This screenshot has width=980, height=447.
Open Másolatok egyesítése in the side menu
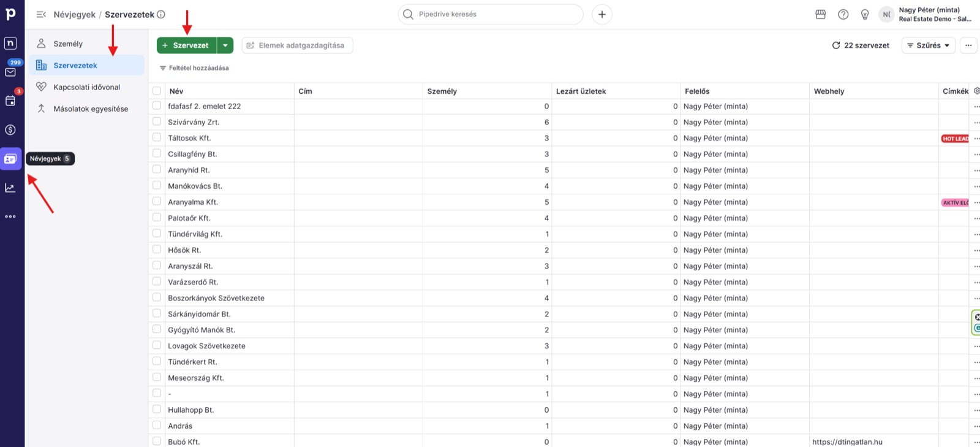point(86,109)
